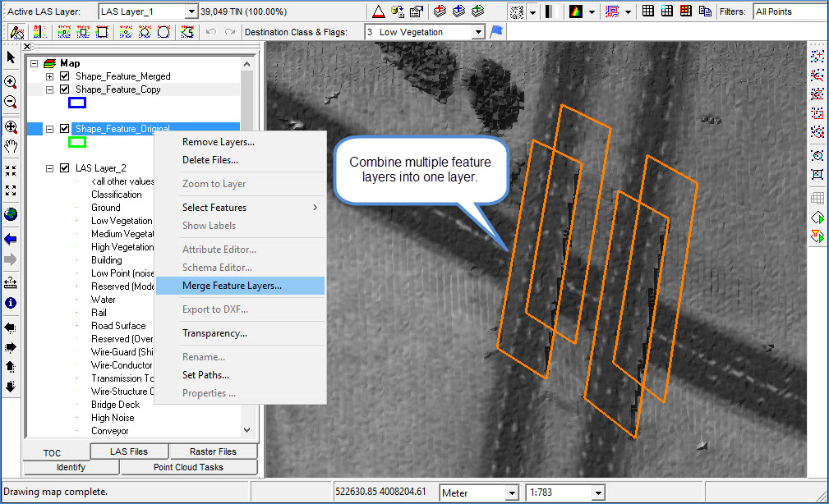Image resolution: width=829 pixels, height=504 pixels.
Task: Switch to the Point Cloud Tasks tab
Action: tap(189, 467)
